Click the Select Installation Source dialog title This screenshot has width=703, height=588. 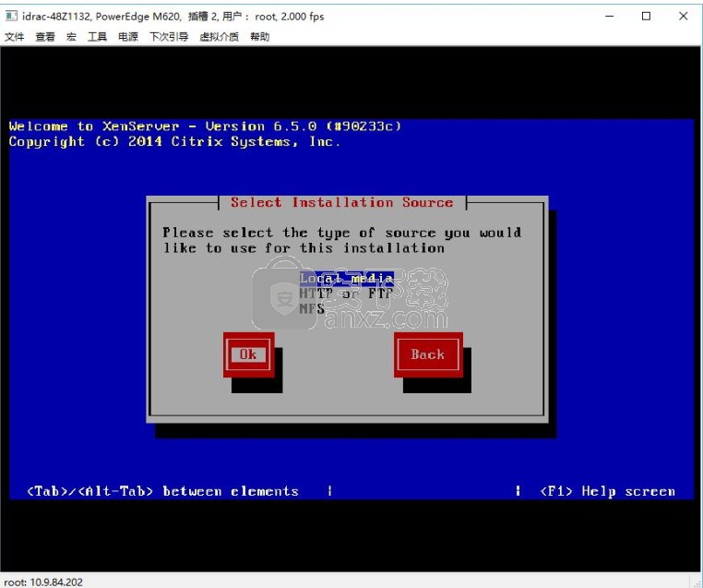341,202
